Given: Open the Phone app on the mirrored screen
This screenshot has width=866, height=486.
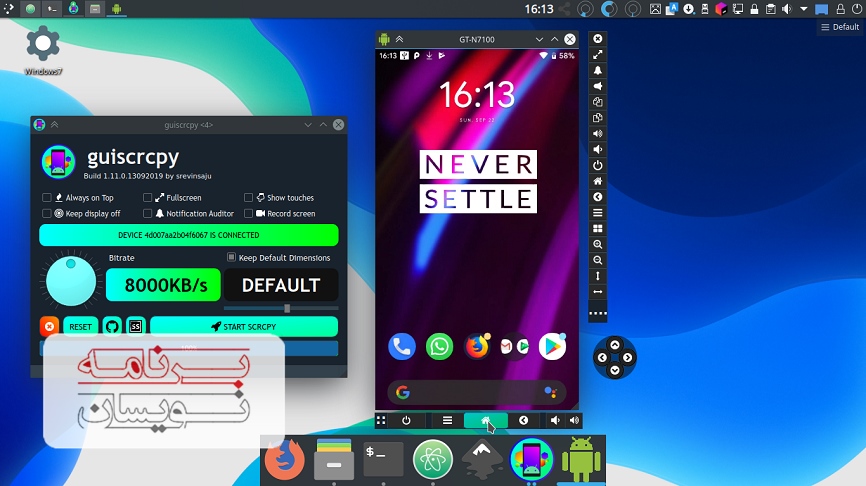Looking at the screenshot, I should coord(402,347).
